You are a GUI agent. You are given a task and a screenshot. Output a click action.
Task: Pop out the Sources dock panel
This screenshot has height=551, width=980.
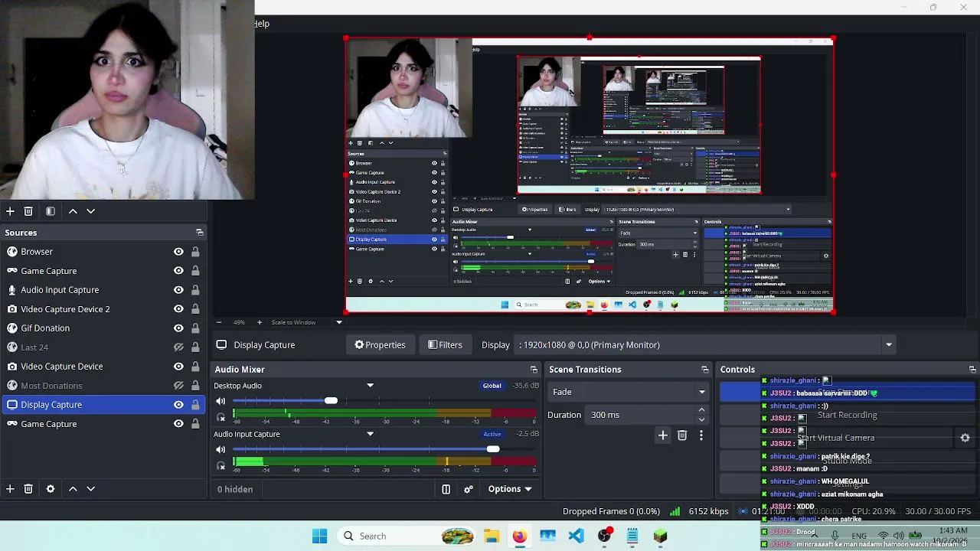tap(200, 233)
